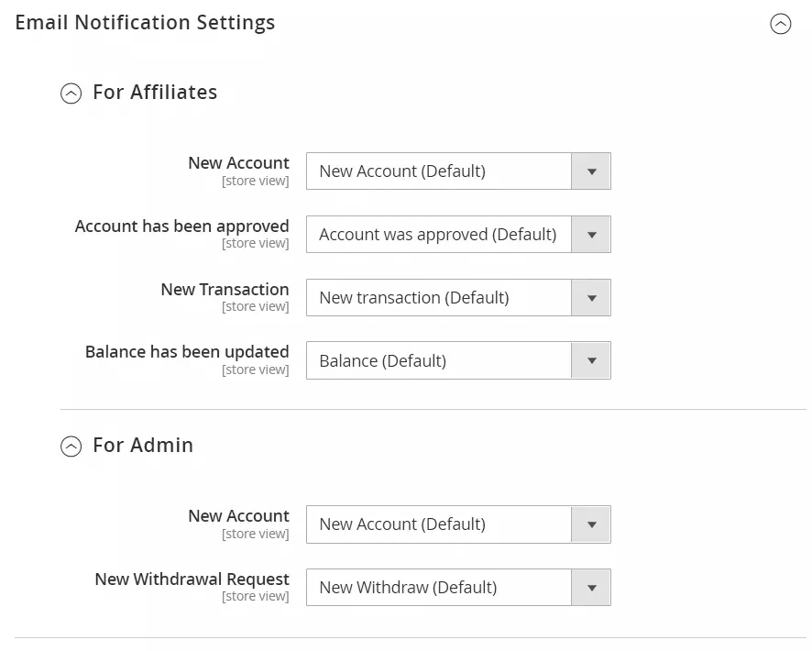The image size is (812, 651).
Task: Click the circle chevron beside For Admin
Action: [x=71, y=447]
